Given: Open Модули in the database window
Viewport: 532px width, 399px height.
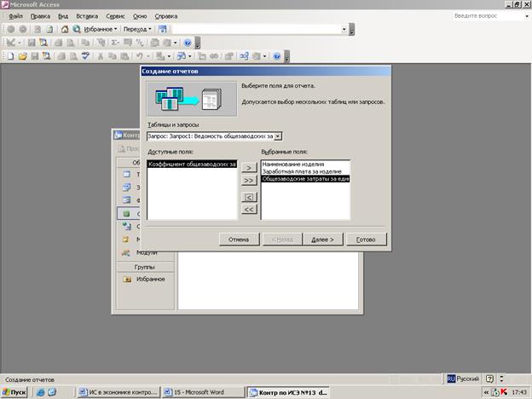Looking at the screenshot, I should click(147, 252).
